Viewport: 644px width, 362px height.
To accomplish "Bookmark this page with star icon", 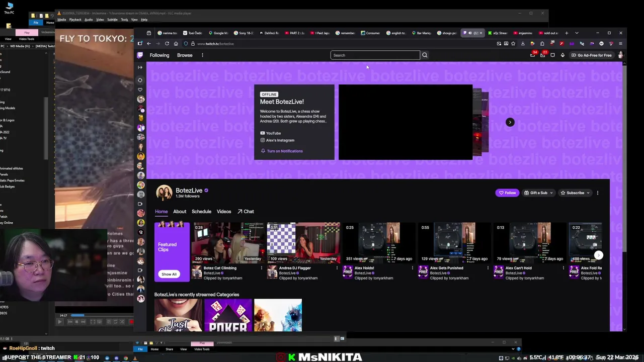I will click(x=513, y=44).
